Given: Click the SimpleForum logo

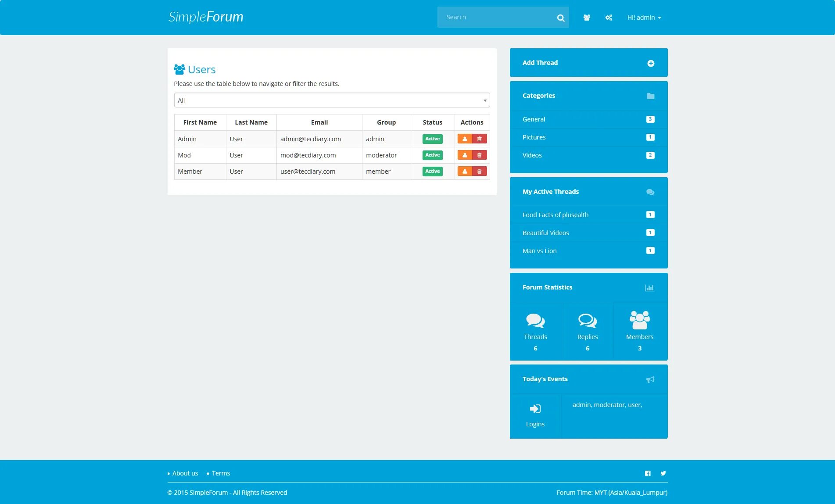Looking at the screenshot, I should pyautogui.click(x=205, y=17).
